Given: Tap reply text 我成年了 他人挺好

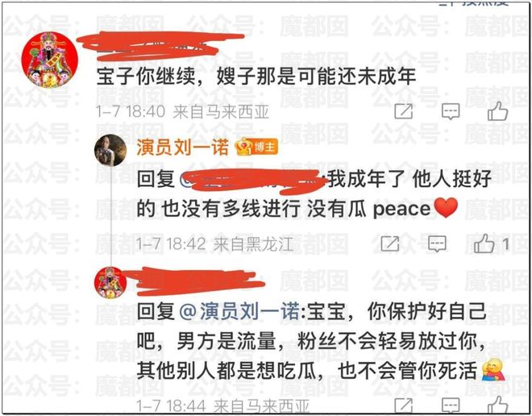Looking at the screenshot, I should click(x=409, y=179).
